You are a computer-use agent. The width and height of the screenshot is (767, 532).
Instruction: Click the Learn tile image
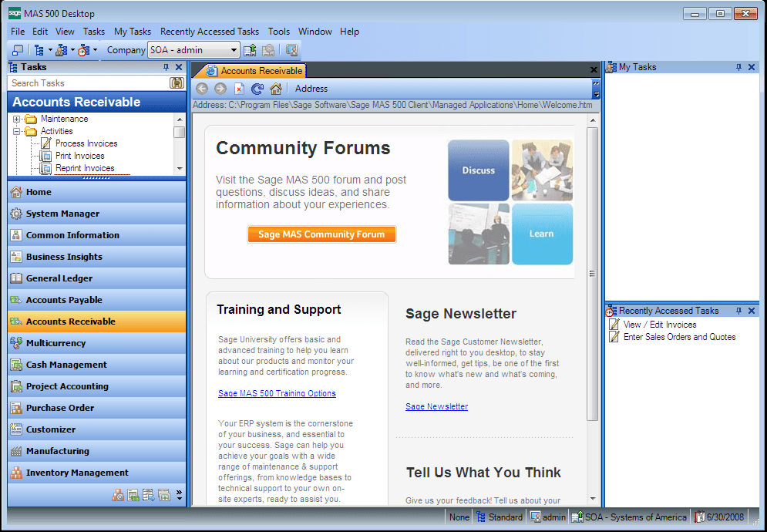click(542, 234)
